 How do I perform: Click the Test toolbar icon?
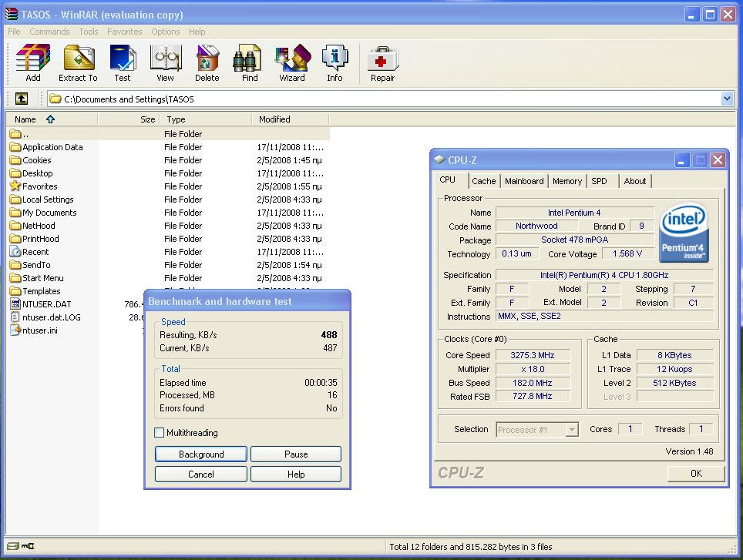coord(123,58)
